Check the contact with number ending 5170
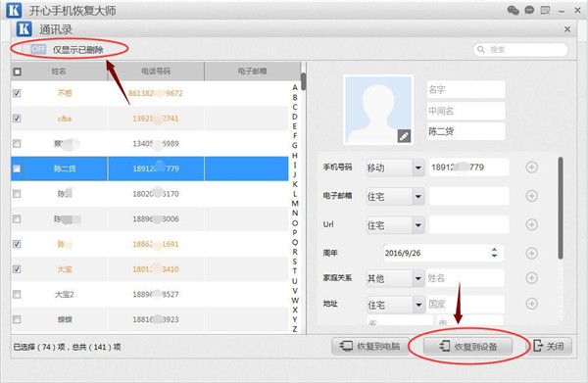 pos(17,194)
